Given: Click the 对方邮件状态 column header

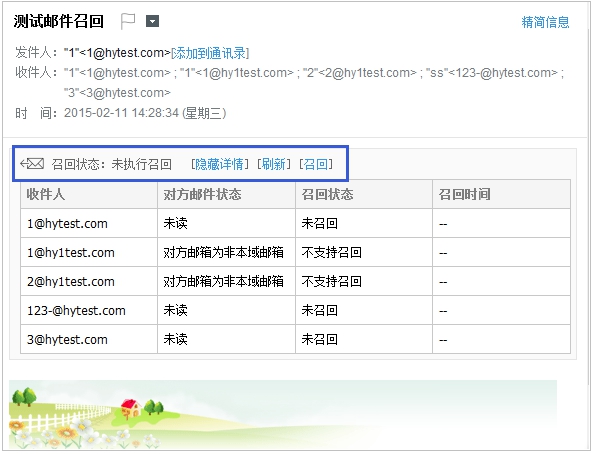Looking at the screenshot, I should 226,194.
